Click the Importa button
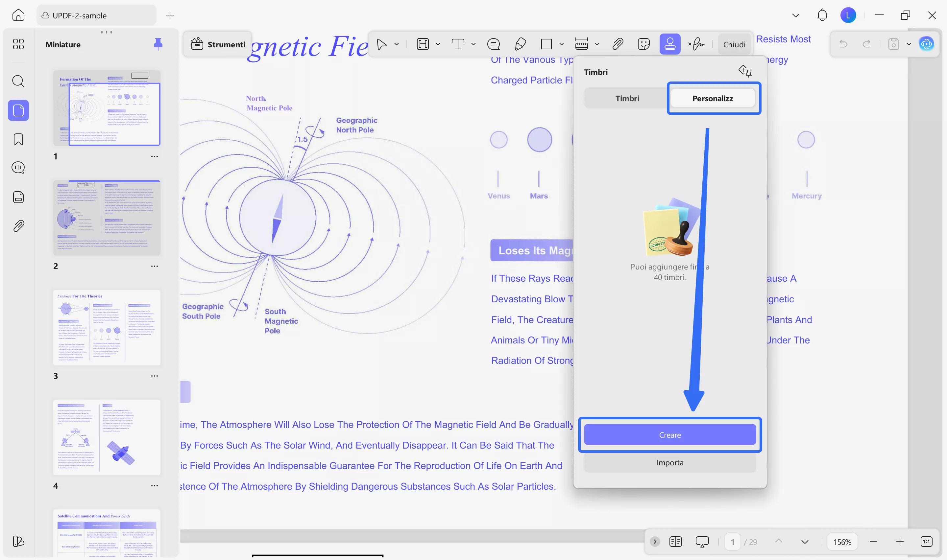 click(x=669, y=462)
